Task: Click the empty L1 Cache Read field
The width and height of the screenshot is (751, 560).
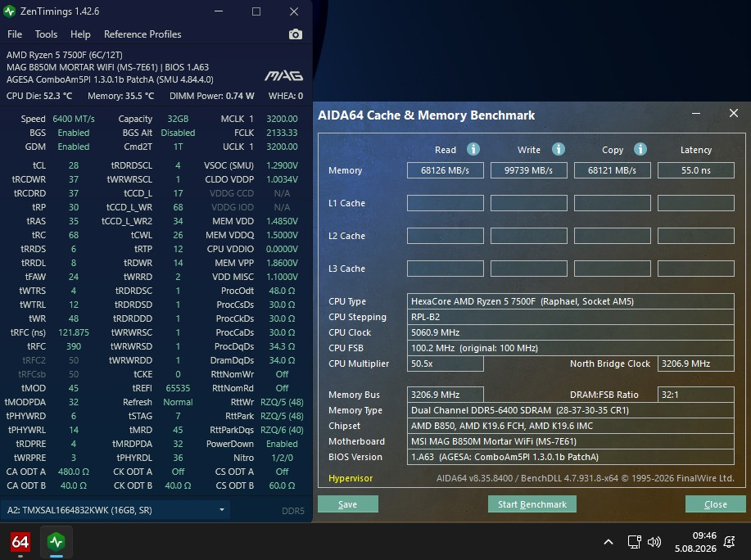Action: click(x=445, y=203)
